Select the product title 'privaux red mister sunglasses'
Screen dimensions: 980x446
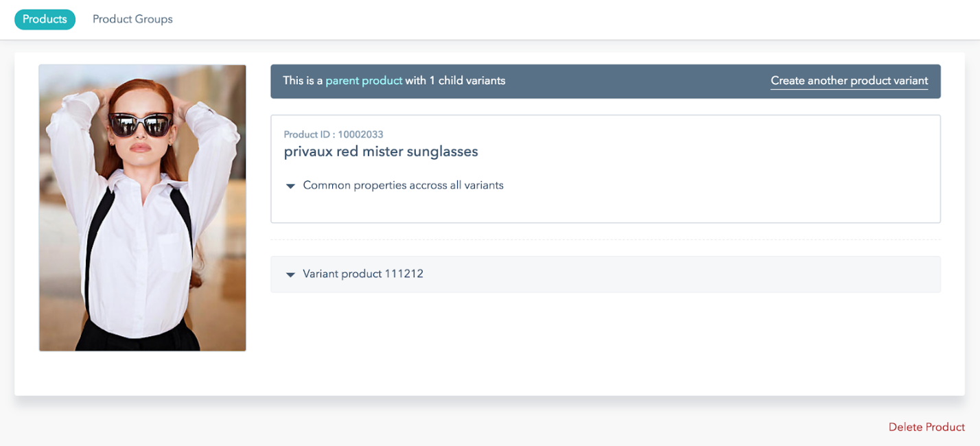381,152
